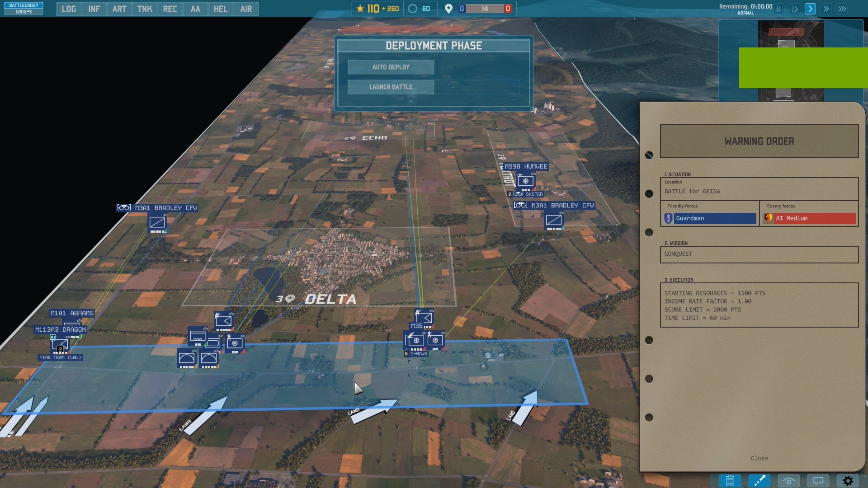
Task: Pause the game timer
Action: point(778,9)
